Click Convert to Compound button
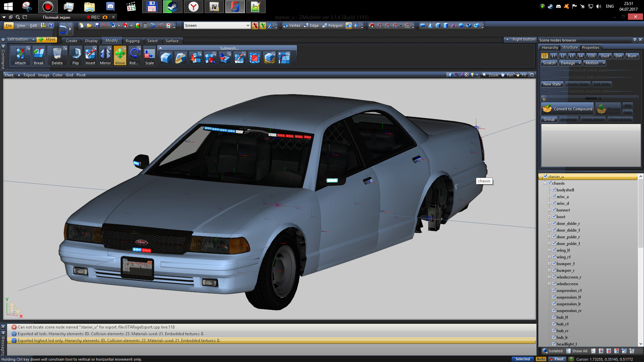The image size is (644, 362). [x=567, y=109]
